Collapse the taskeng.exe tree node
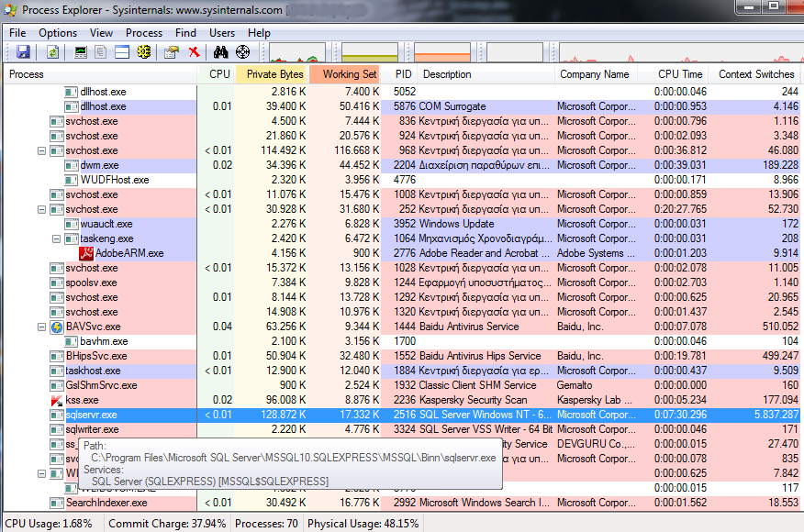The width and height of the screenshot is (804, 532). coord(56,238)
